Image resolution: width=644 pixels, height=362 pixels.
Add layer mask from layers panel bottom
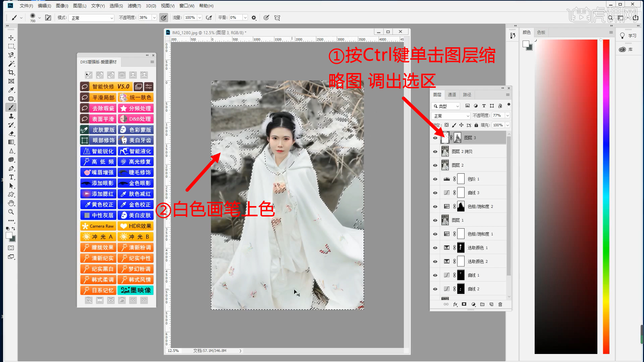pos(464,304)
